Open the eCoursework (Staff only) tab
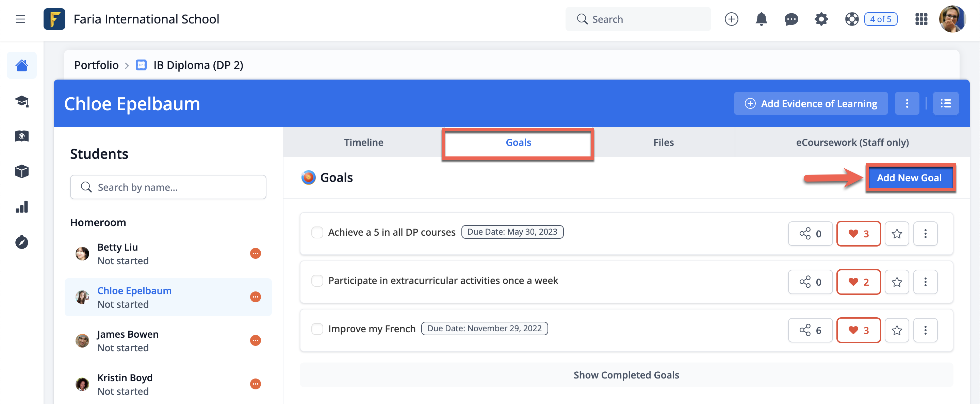Image resolution: width=980 pixels, height=404 pixels. coord(852,142)
